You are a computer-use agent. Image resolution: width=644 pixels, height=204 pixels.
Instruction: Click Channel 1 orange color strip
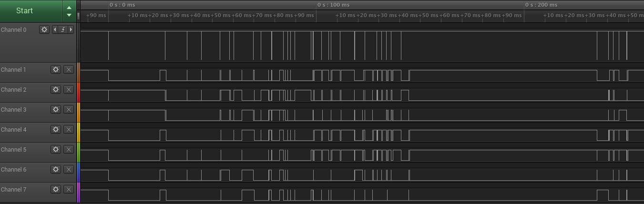point(79,72)
